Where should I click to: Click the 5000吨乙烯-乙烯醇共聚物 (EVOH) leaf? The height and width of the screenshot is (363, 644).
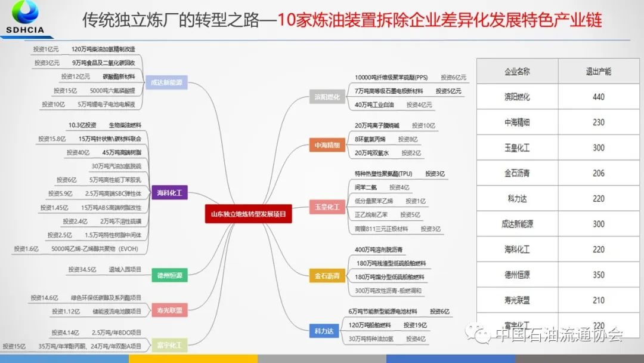click(x=94, y=249)
